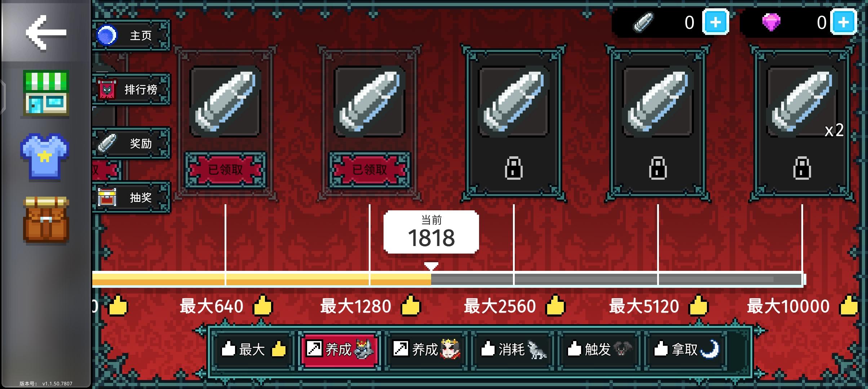868x389 pixels.
Task: Open the brown backpack inventory
Action: (46, 220)
